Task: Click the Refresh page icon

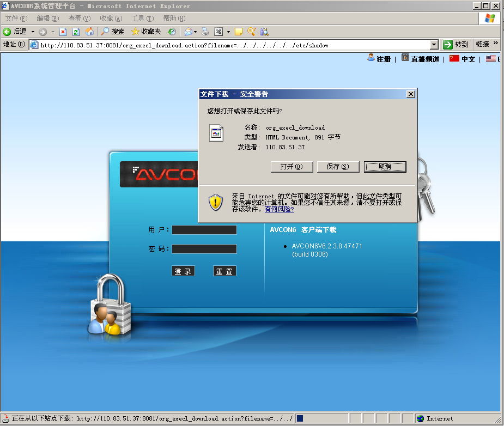Action: [x=76, y=32]
